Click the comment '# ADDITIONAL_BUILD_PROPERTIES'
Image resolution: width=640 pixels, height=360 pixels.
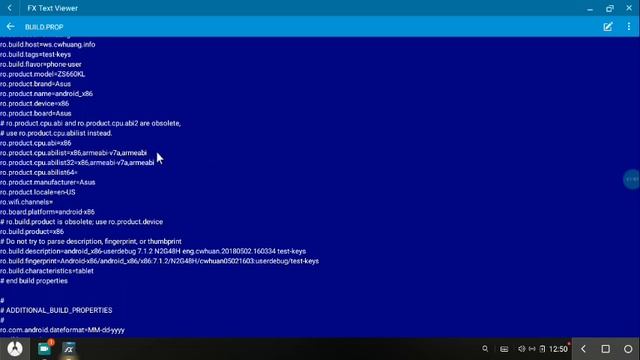[x=56, y=310]
